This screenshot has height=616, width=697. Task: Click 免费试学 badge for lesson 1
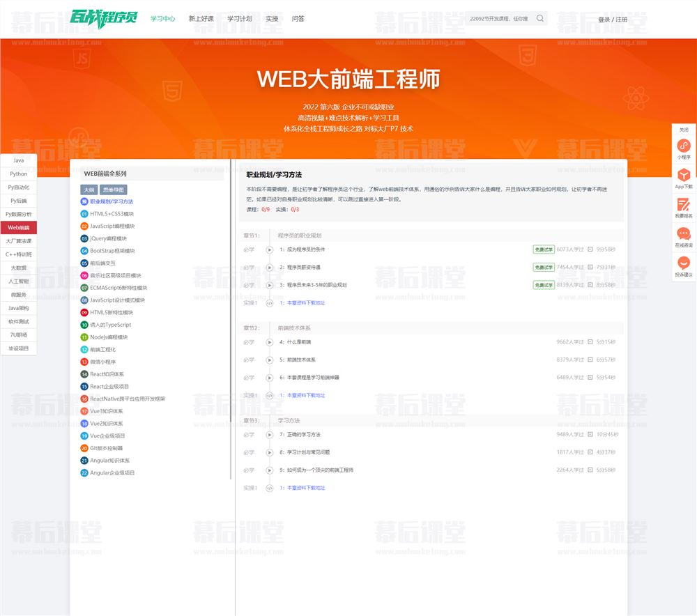[543, 249]
